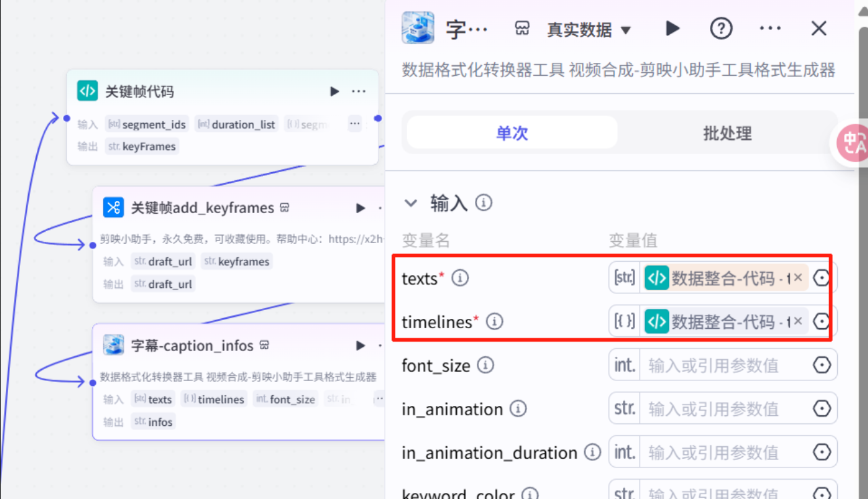The height and width of the screenshot is (499, 868).
Task: Click the plugin link icon beside panel title
Action: click(x=522, y=28)
